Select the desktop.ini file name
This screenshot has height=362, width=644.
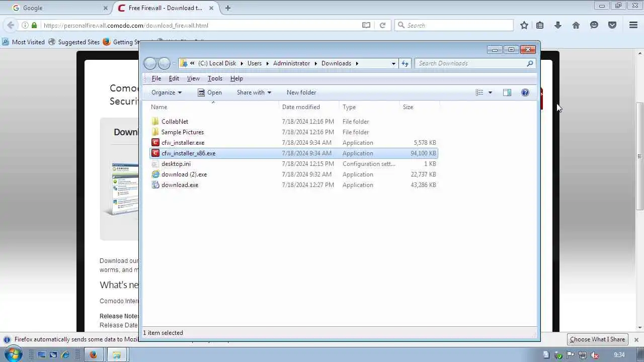click(176, 164)
